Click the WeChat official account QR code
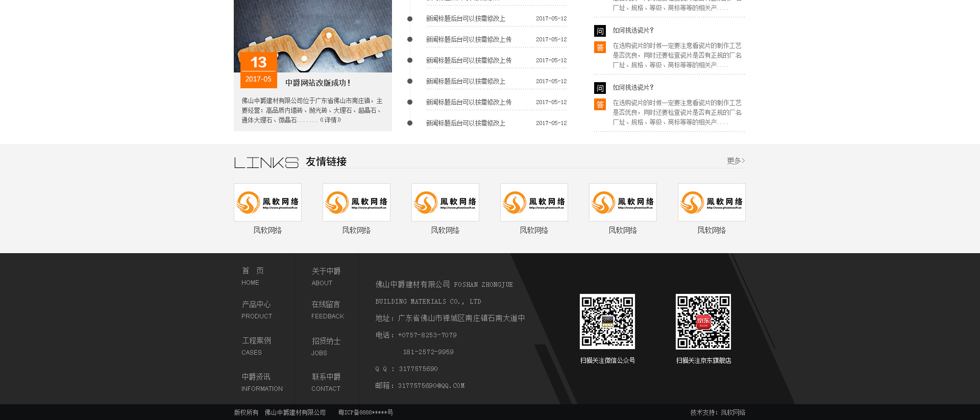Viewport: 980px width, 420px height. 607,322
